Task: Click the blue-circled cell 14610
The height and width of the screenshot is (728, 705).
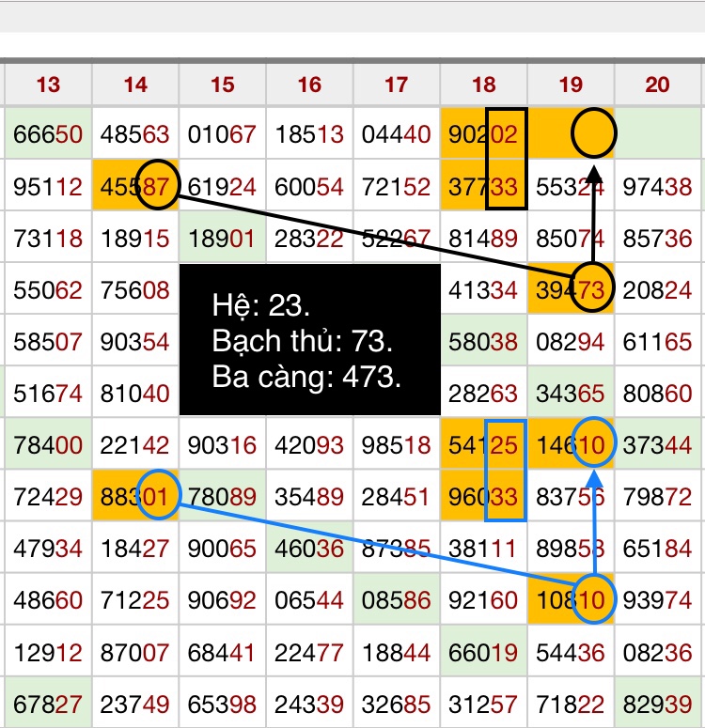Action: [571, 445]
